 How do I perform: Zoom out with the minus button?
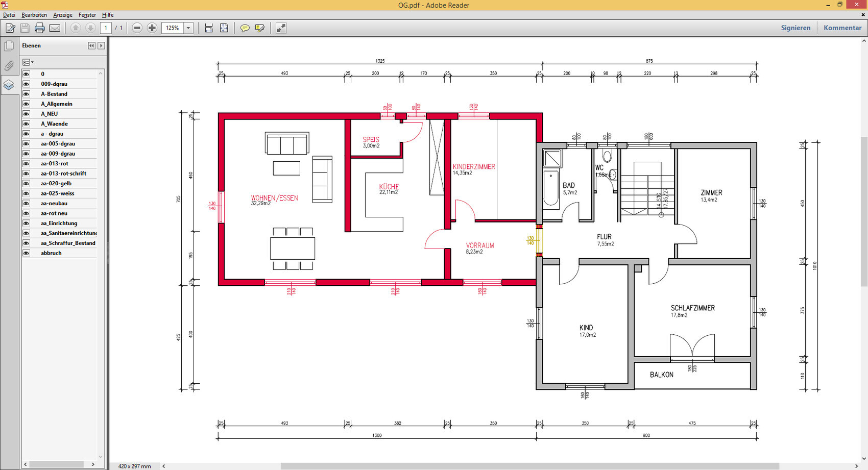coord(137,28)
